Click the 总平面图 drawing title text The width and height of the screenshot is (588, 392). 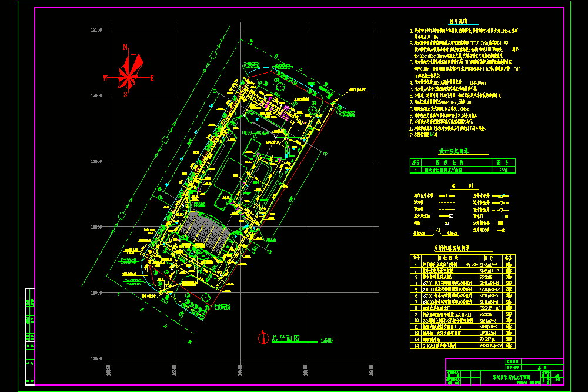tap(286, 338)
